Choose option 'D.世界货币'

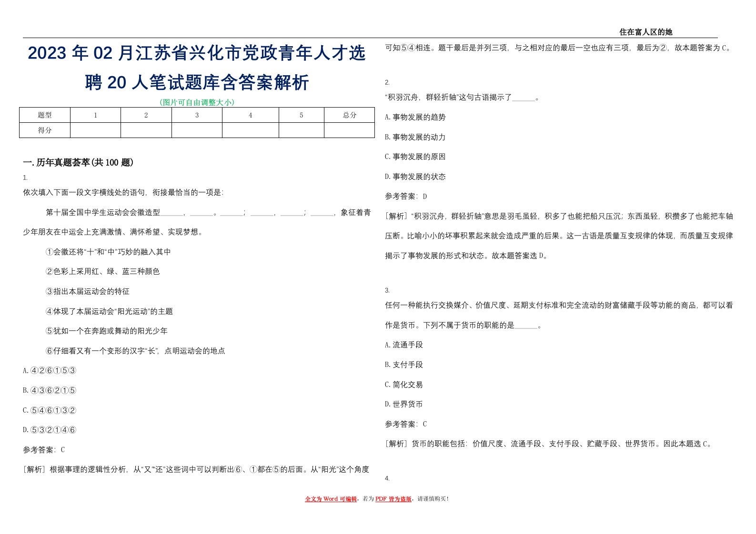point(404,404)
